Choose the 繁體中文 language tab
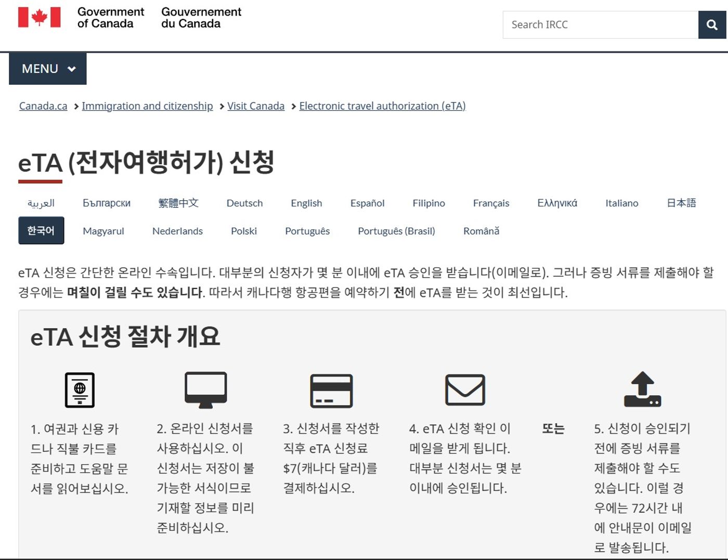 click(178, 203)
